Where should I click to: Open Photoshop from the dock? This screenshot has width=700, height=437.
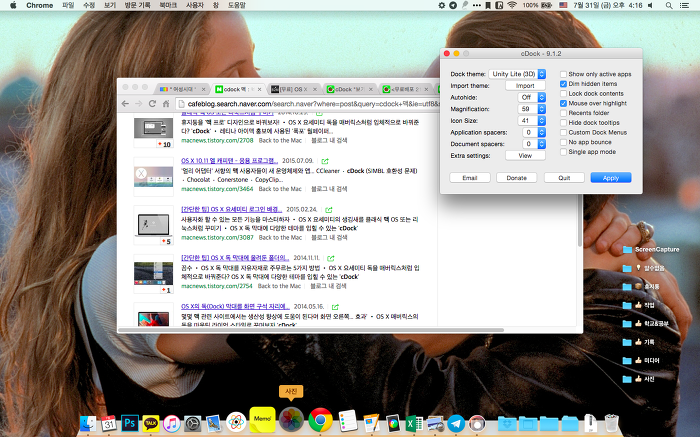tap(130, 424)
